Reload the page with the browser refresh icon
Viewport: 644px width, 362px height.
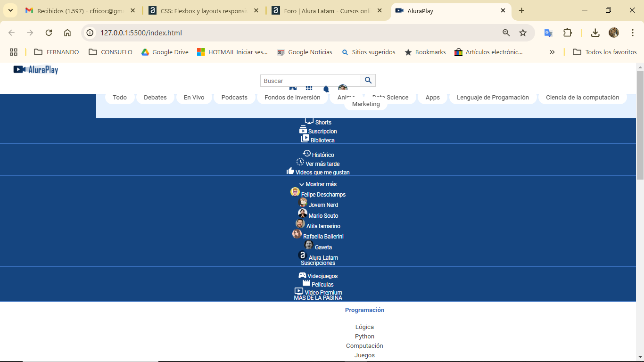click(49, 33)
